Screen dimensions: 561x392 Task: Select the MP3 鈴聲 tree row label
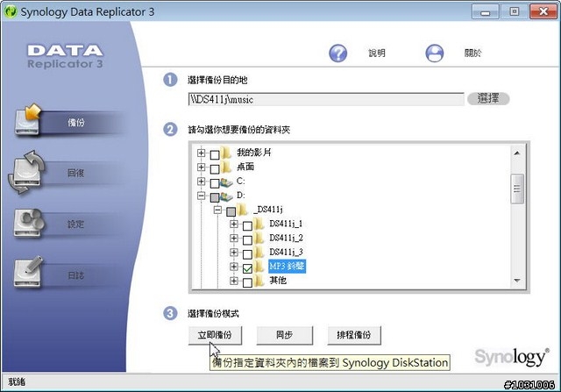point(287,267)
